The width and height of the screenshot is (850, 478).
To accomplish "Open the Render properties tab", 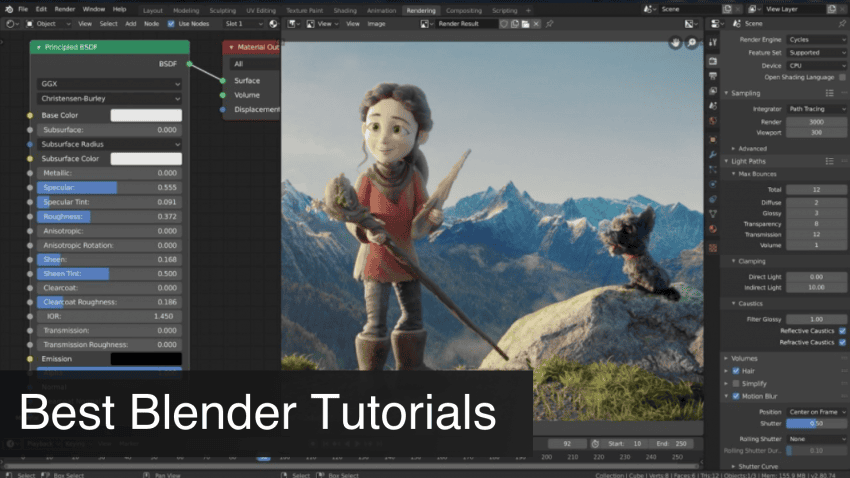I will tap(713, 61).
